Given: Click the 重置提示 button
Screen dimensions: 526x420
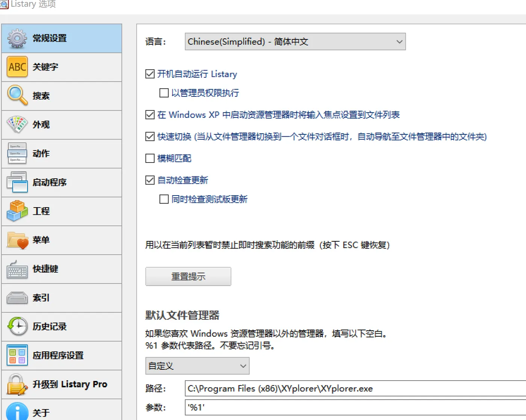Looking at the screenshot, I should click(188, 277).
